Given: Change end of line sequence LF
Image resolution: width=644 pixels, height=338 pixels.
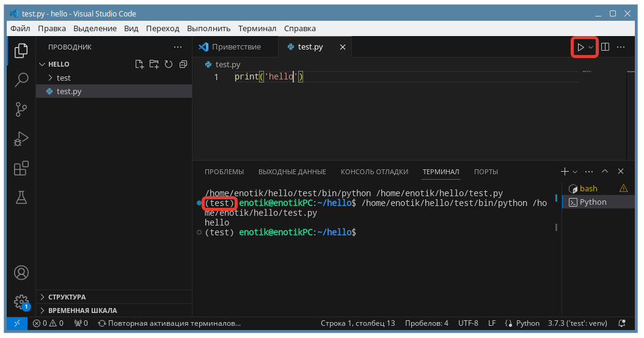Looking at the screenshot, I should pos(492,323).
